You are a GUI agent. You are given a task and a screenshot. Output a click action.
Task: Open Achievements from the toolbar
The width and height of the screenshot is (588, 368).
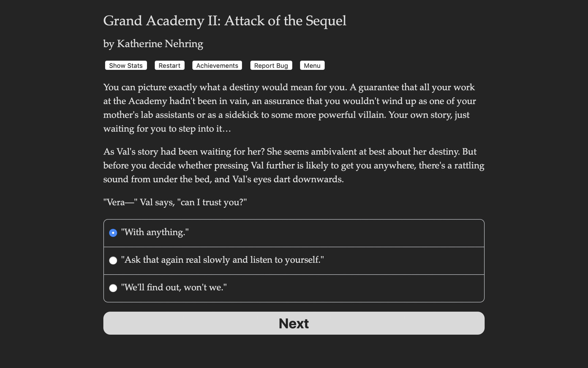[x=217, y=65]
